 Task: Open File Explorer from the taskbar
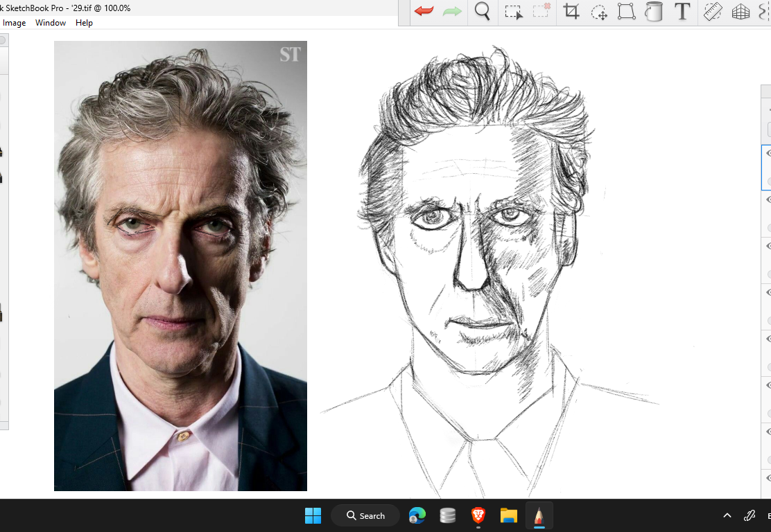(508, 516)
